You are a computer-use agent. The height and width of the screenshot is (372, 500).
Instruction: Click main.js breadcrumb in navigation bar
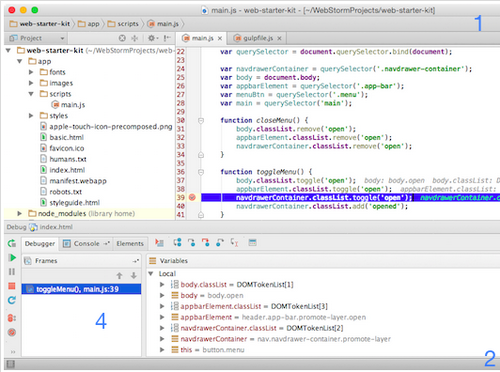[x=163, y=24]
